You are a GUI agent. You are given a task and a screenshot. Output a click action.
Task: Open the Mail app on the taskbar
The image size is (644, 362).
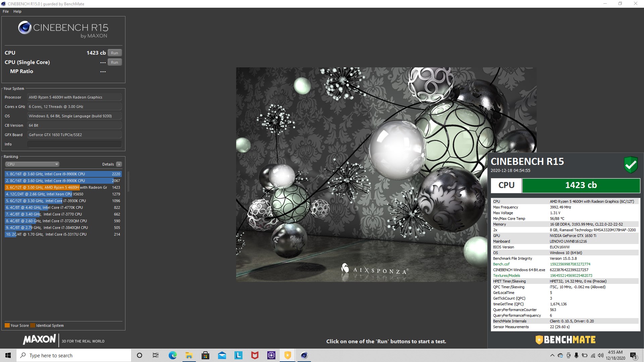click(x=222, y=355)
